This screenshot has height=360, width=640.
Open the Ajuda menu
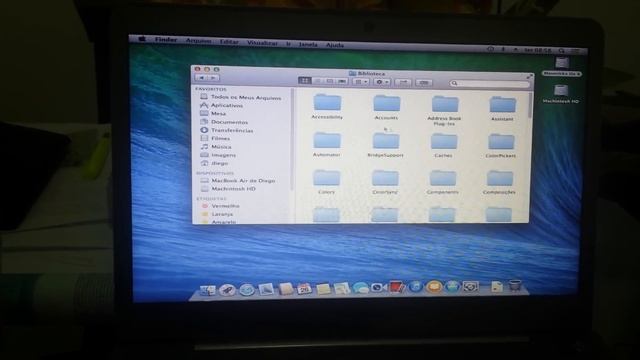point(335,45)
